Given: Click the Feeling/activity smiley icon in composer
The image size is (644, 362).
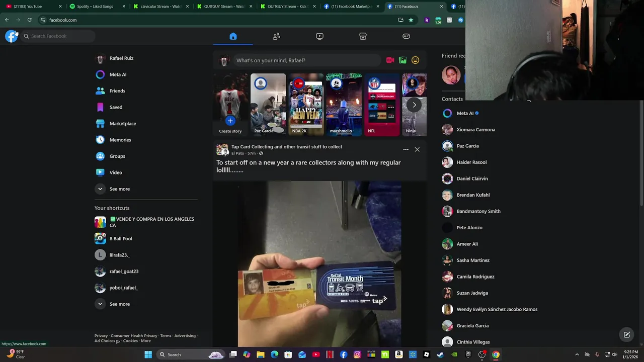Looking at the screenshot, I should (415, 60).
